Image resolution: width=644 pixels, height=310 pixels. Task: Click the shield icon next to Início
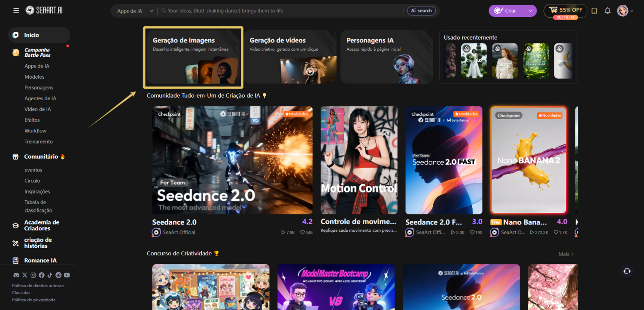pos(16,35)
